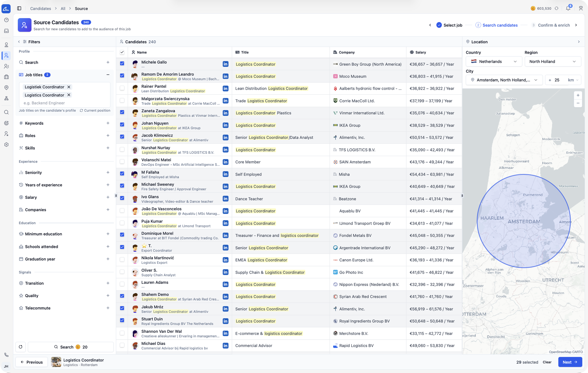588x373 pixels.
Task: Toggle the select-all candidates checkbox
Action: coord(122,52)
